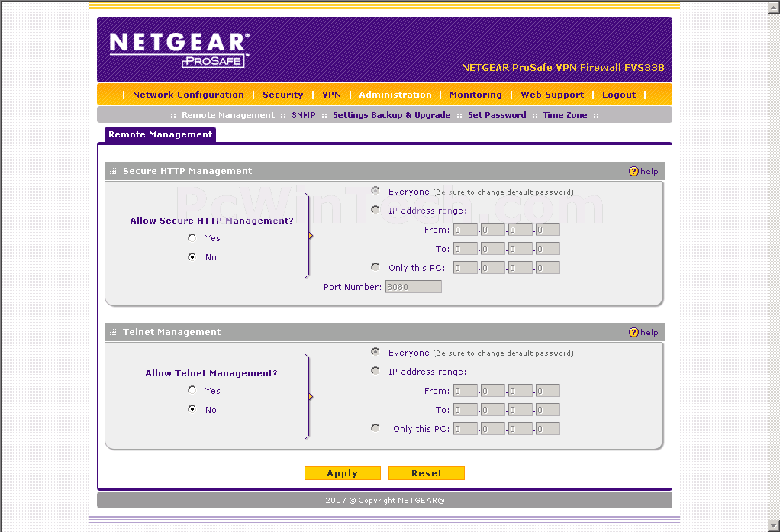Select the Remote Management tab
This screenshot has height=532, width=780.
pos(160,134)
